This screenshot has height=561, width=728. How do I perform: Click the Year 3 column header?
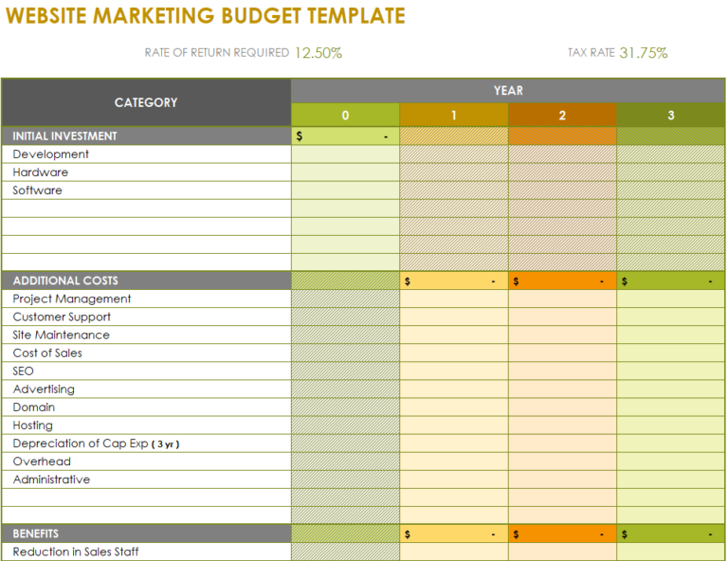pos(671,115)
